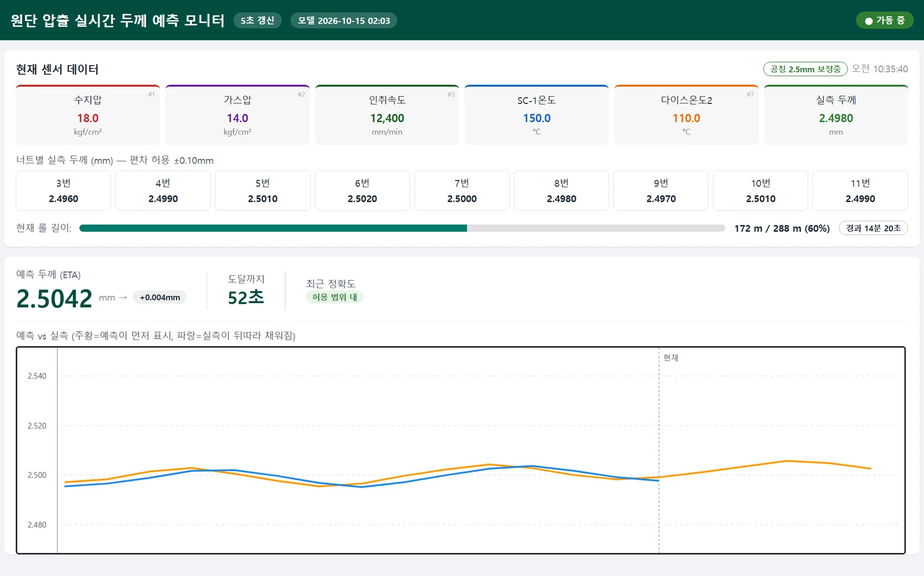Viewport: 924px width, 576px height.
Task: Click the 실측 두께 sensor card
Action: click(836, 115)
